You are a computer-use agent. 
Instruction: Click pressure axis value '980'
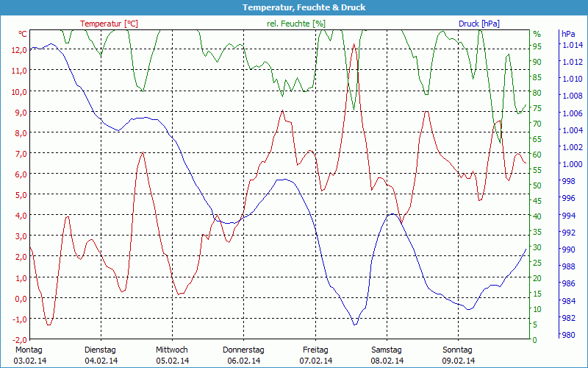(569, 335)
